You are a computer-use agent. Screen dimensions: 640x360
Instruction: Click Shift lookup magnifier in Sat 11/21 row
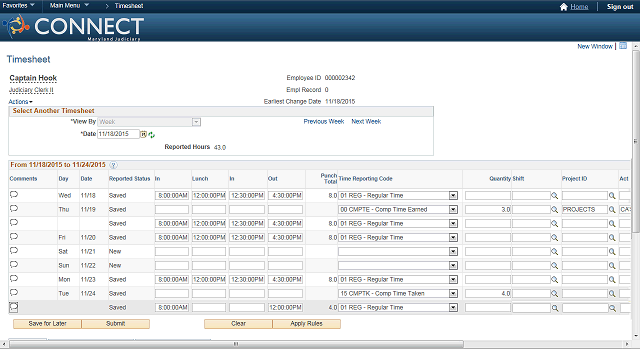tap(554, 252)
